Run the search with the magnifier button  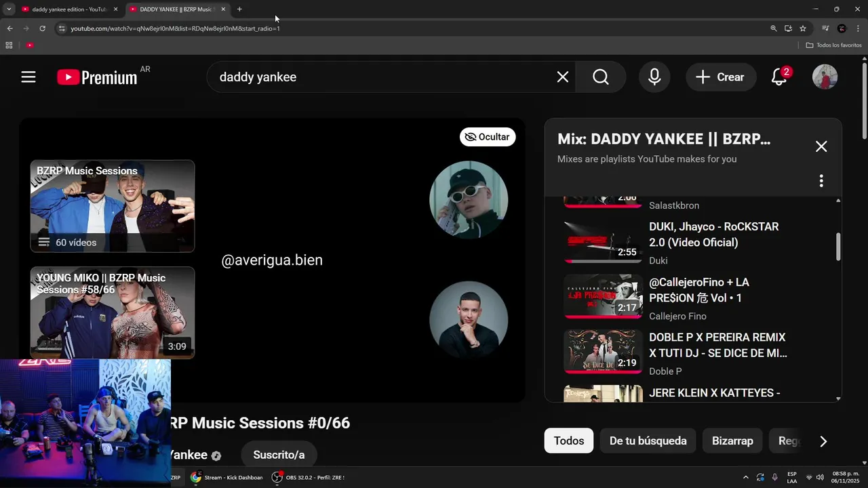coord(601,77)
